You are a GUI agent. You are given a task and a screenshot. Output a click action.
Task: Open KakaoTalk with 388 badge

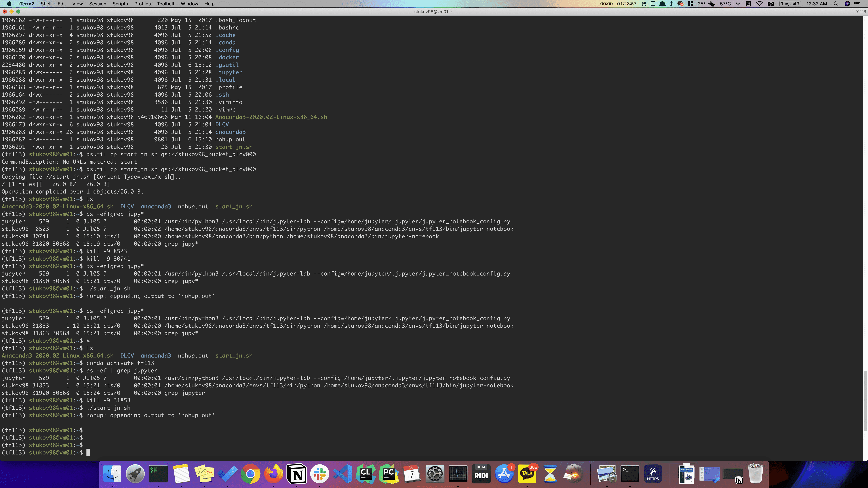pos(527,474)
